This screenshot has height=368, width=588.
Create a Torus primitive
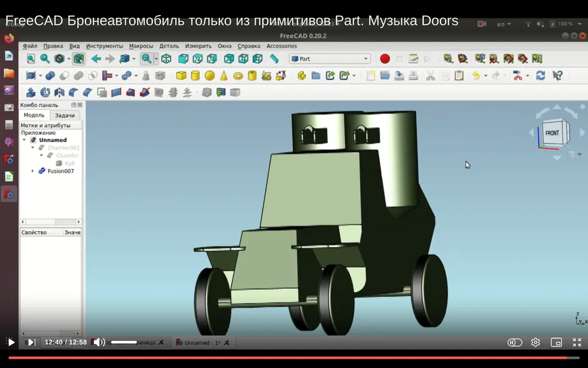[238, 76]
